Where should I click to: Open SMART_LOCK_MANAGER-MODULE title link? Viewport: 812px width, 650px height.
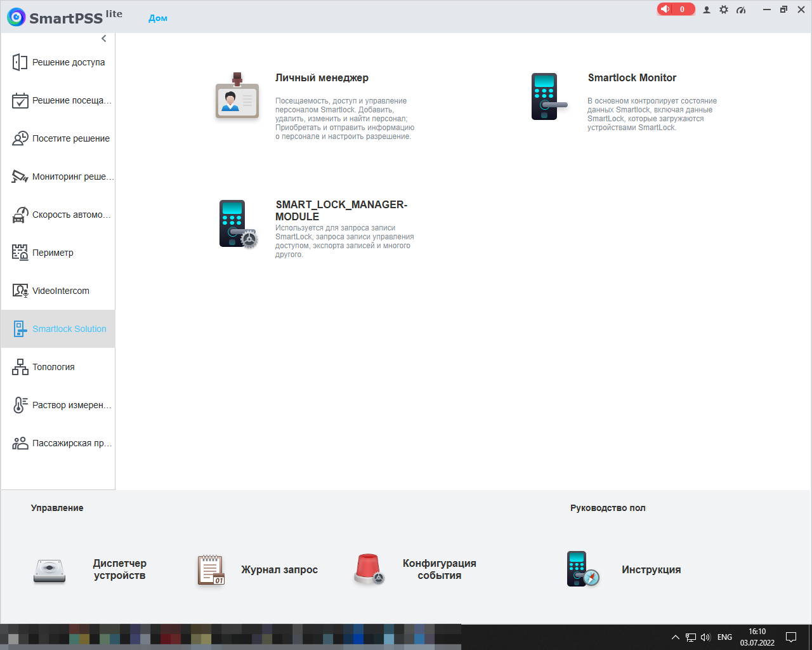tap(341, 210)
